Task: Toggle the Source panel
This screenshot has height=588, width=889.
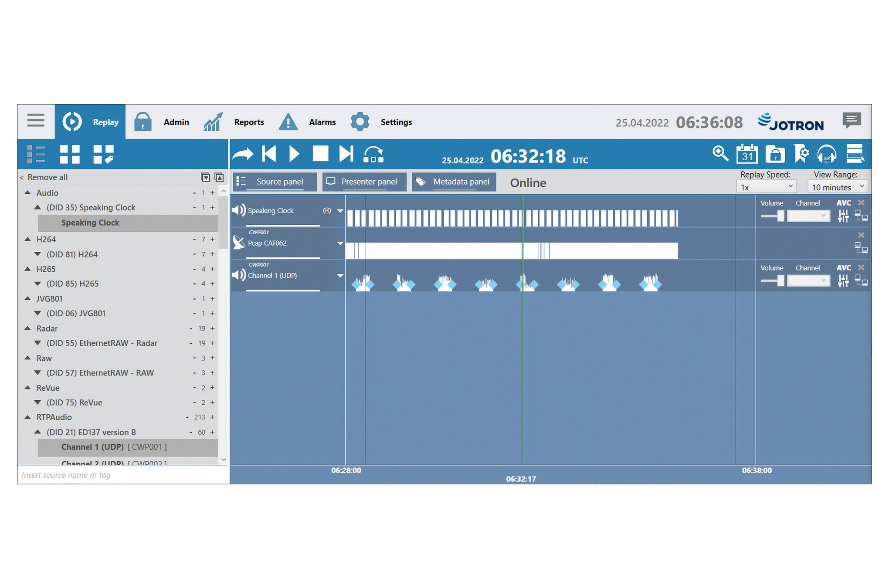Action: click(275, 182)
